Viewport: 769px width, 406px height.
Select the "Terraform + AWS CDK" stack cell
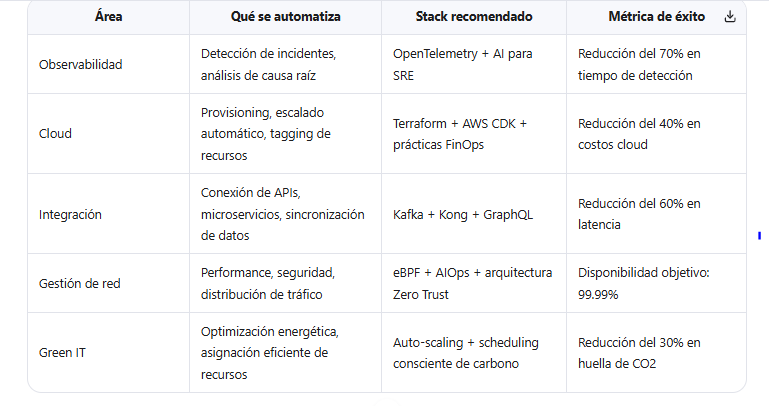point(460,133)
